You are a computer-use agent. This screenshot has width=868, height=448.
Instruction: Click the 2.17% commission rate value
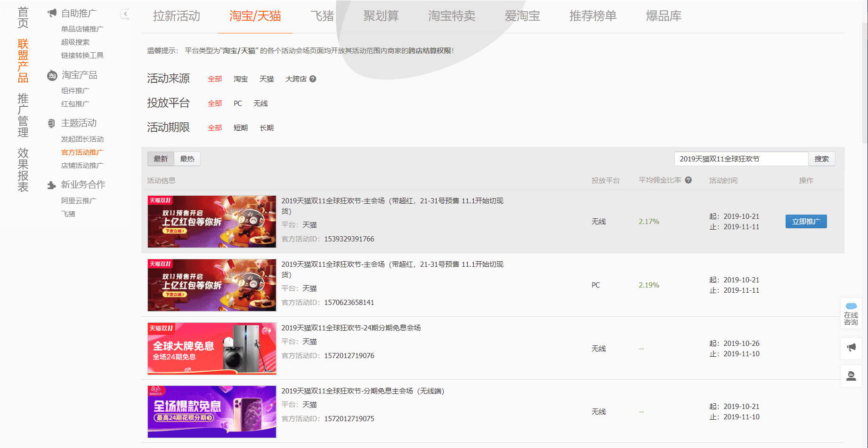tap(649, 222)
